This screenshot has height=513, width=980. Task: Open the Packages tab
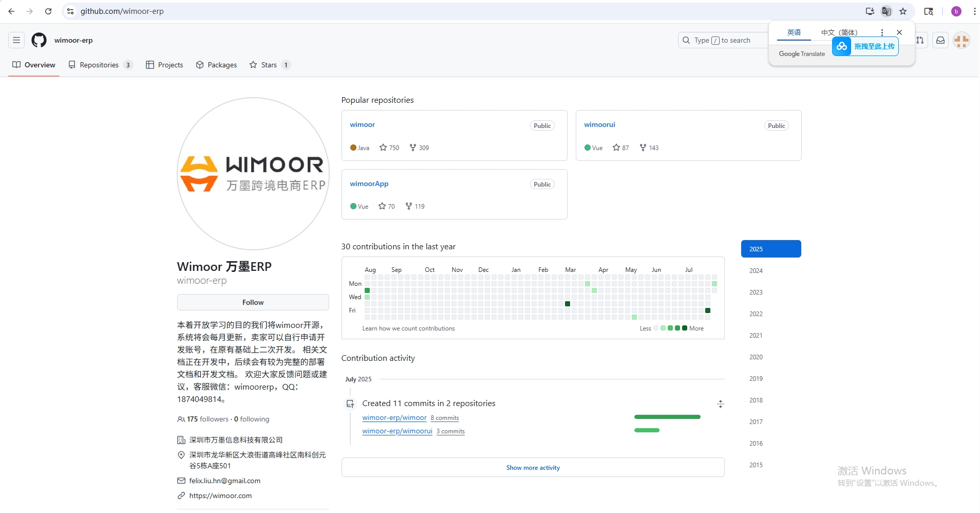[216, 65]
